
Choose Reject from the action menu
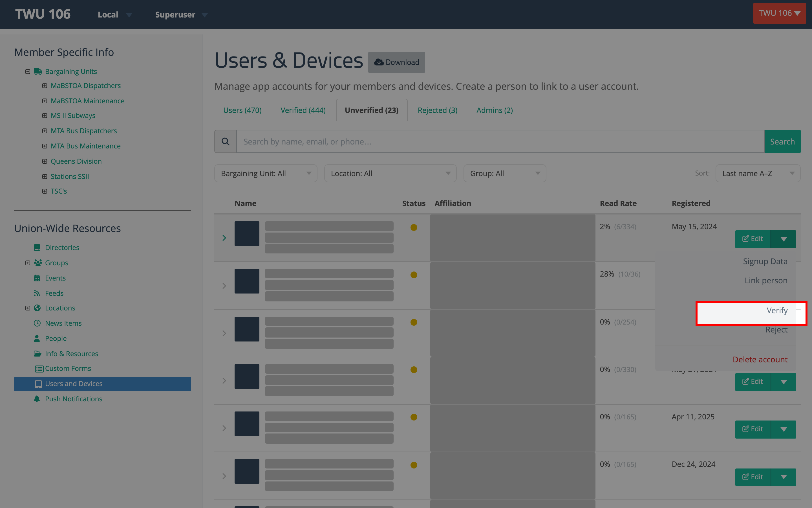pyautogui.click(x=776, y=330)
